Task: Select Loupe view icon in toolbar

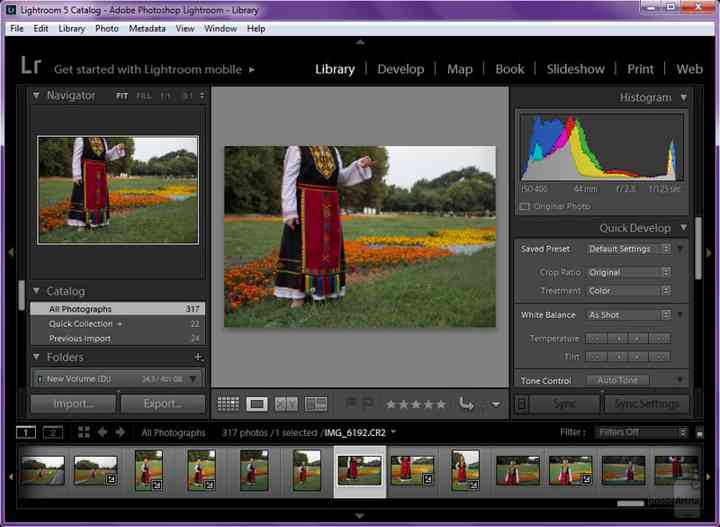Action: (257, 404)
